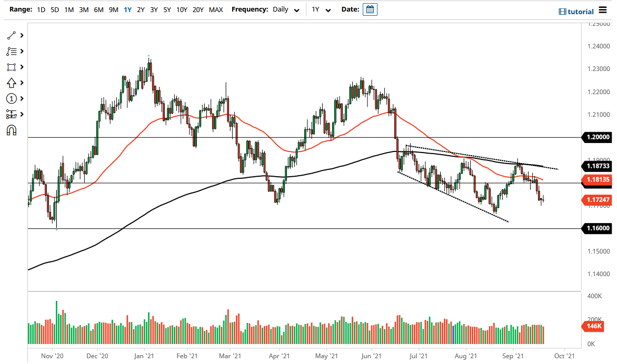Click the Apr '21 date axis label
Image resolution: width=617 pixels, height=364 pixels.
[280, 356]
